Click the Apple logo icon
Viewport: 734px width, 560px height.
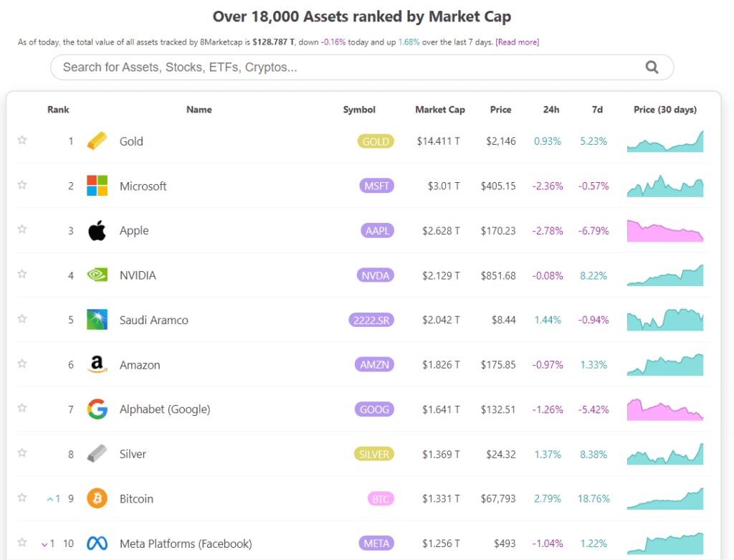click(x=97, y=230)
